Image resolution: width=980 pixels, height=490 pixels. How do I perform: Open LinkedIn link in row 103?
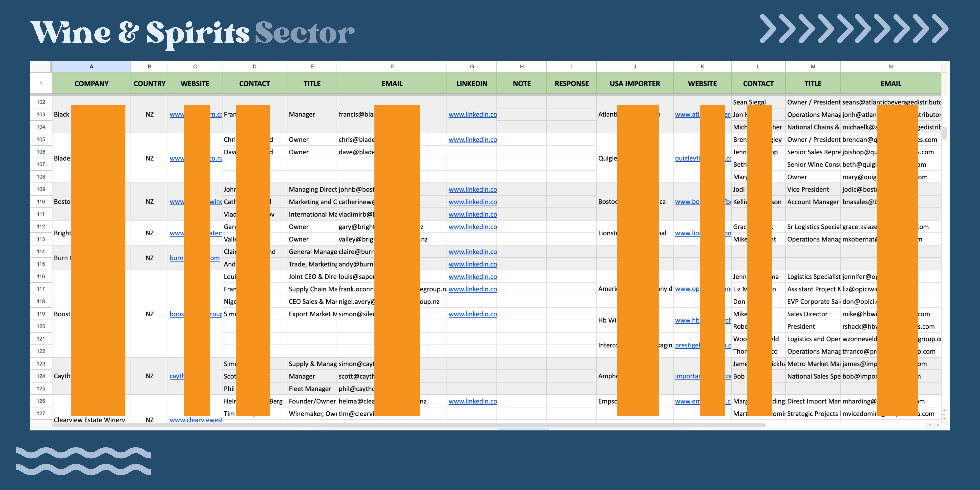point(473,115)
